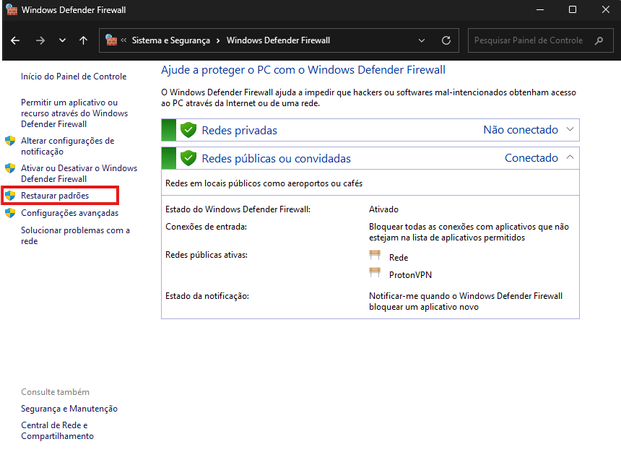Click the Rede network bench icon
Viewport: 621px width, 452px height.
coord(375,255)
